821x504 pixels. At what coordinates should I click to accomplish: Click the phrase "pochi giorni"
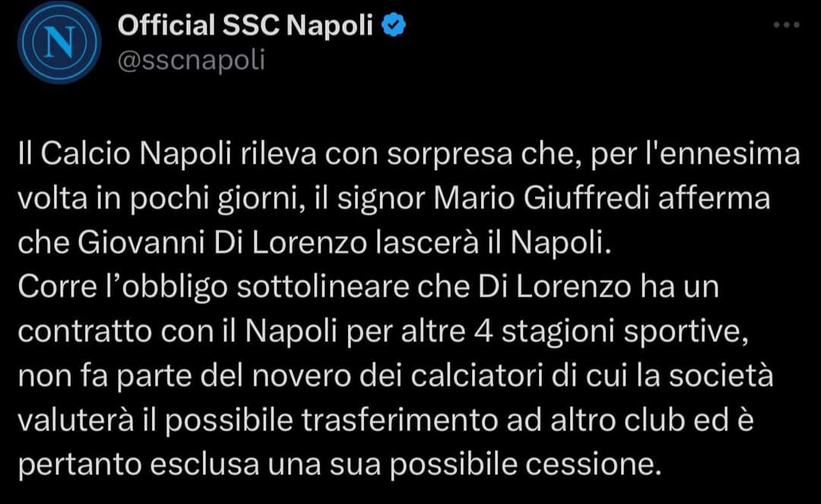click(x=217, y=199)
